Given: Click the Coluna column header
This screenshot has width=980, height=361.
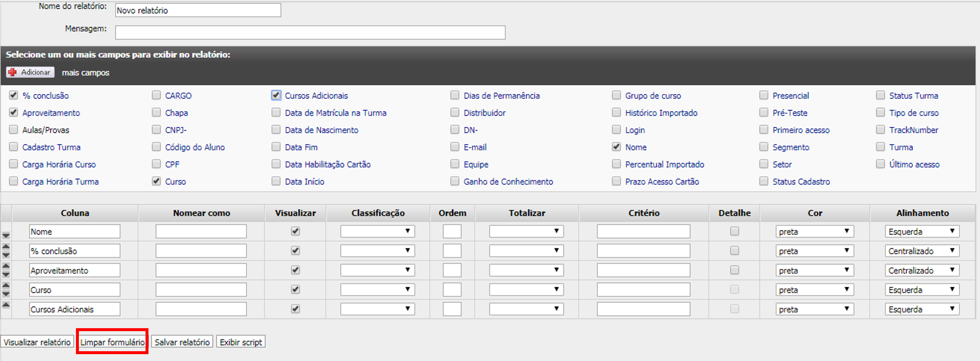Looking at the screenshot, I should [x=75, y=213].
